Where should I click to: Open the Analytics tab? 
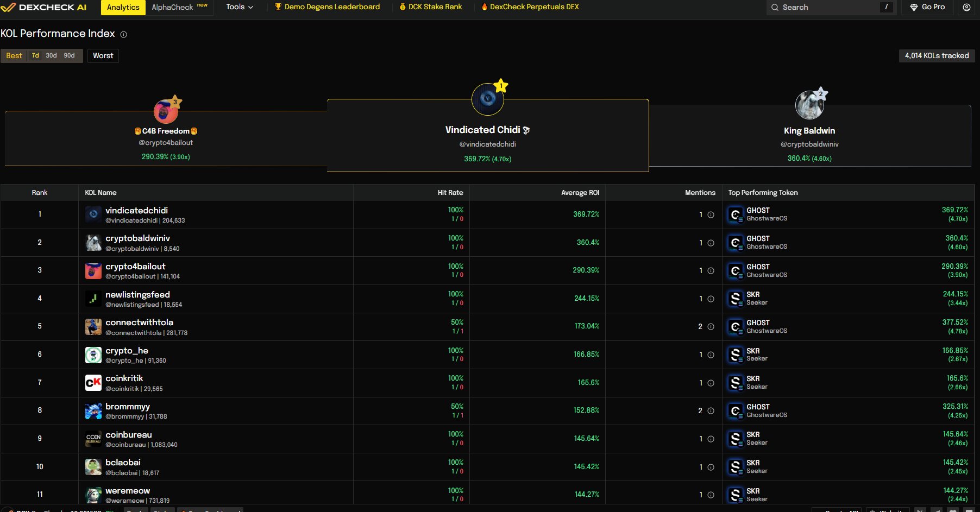[x=123, y=7]
